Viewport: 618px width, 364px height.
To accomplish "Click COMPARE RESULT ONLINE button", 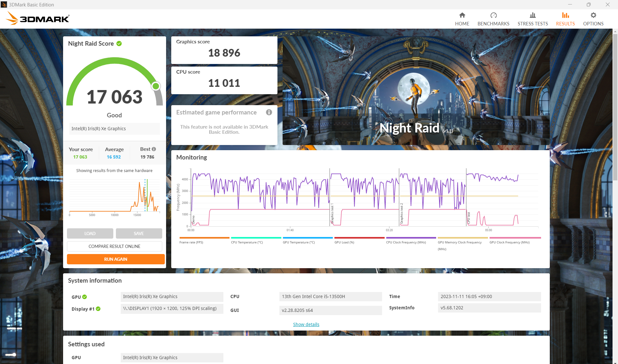I will click(114, 246).
